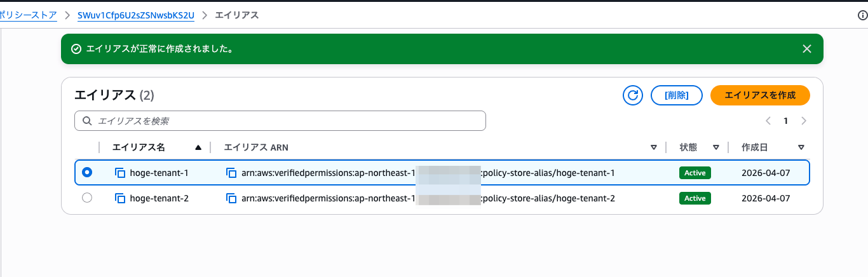This screenshot has height=277, width=868.
Task: Click the refresh aliases icon button
Action: 632,95
